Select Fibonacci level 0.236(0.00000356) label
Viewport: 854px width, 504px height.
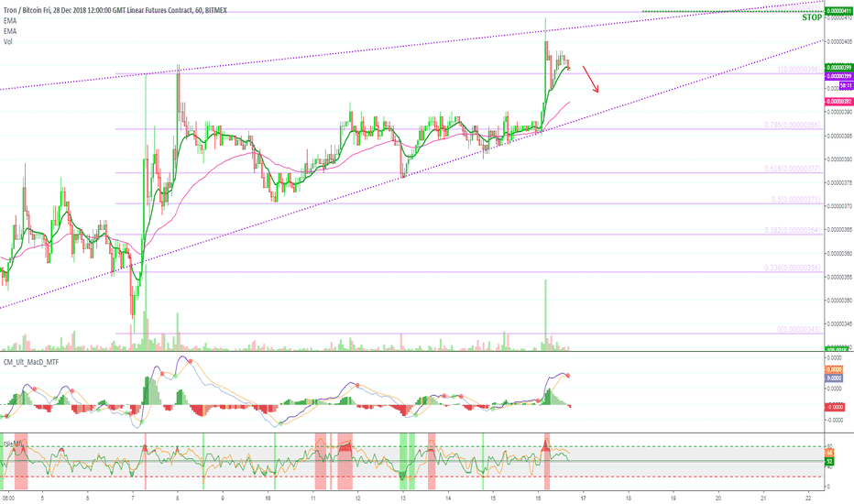click(793, 268)
